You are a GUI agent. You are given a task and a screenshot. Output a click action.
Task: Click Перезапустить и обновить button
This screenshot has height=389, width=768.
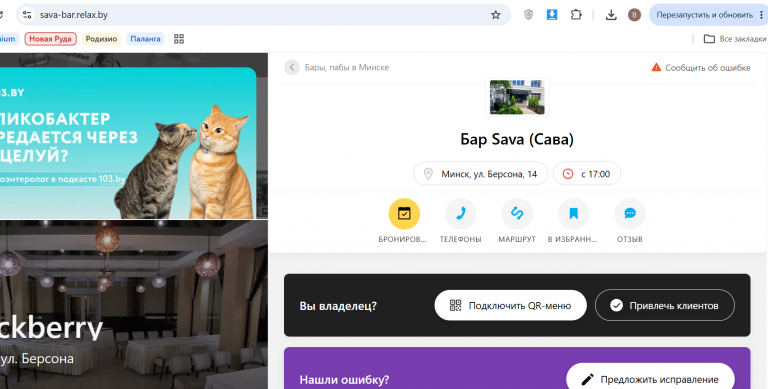point(708,15)
